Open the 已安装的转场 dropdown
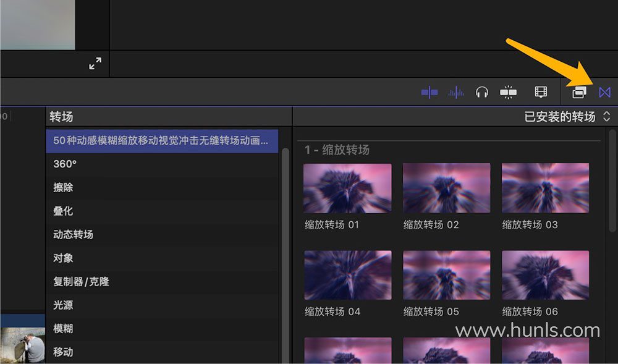Screen dimensions: 618x364 567,117
